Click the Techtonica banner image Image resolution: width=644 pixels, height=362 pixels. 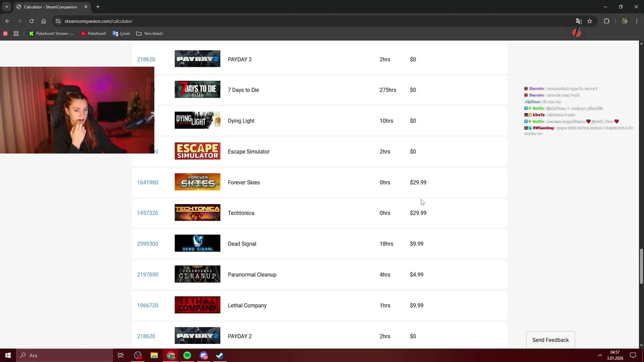[197, 213]
